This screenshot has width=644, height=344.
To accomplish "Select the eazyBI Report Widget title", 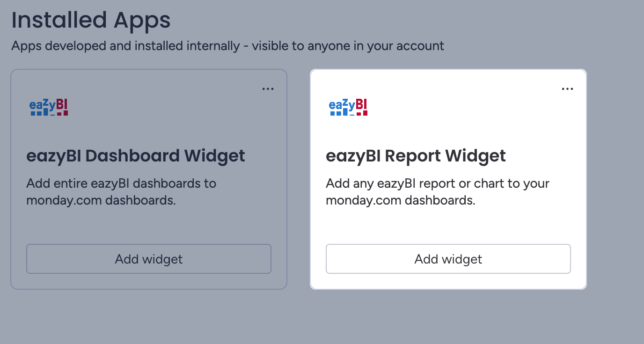I will 416,156.
